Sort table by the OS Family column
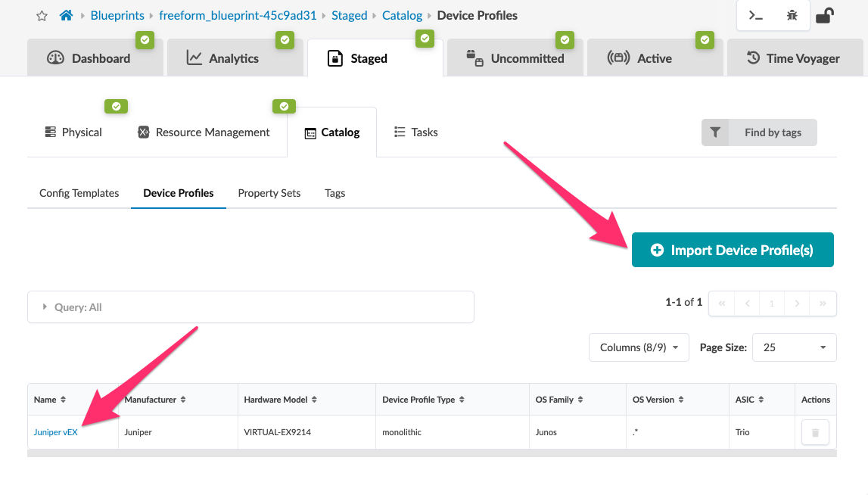 pyautogui.click(x=559, y=400)
